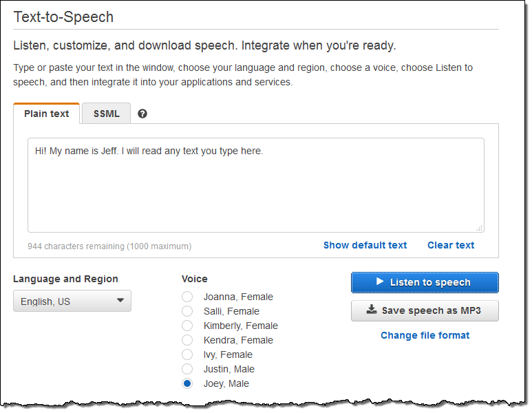The height and width of the screenshot is (413, 532).
Task: Click the help question mark icon
Action: [142, 114]
